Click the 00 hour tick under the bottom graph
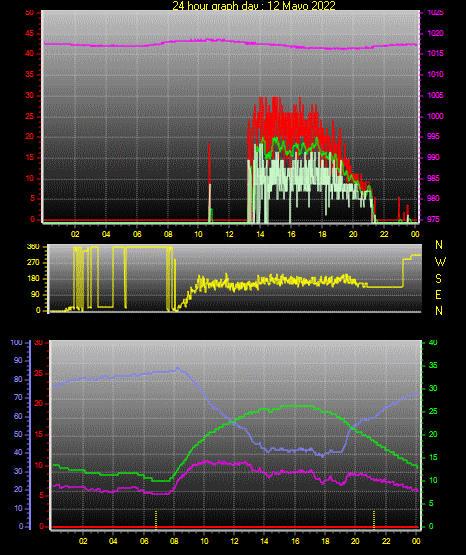 [x=416, y=541]
